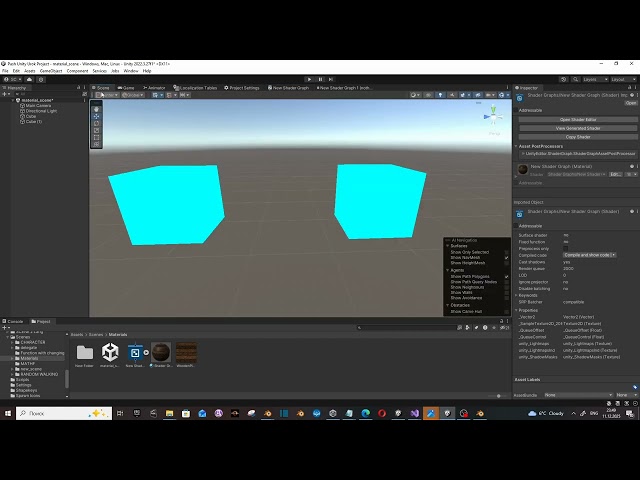The image size is (640, 480).
Task: Open the global Search magnifier
Action: 575,79
